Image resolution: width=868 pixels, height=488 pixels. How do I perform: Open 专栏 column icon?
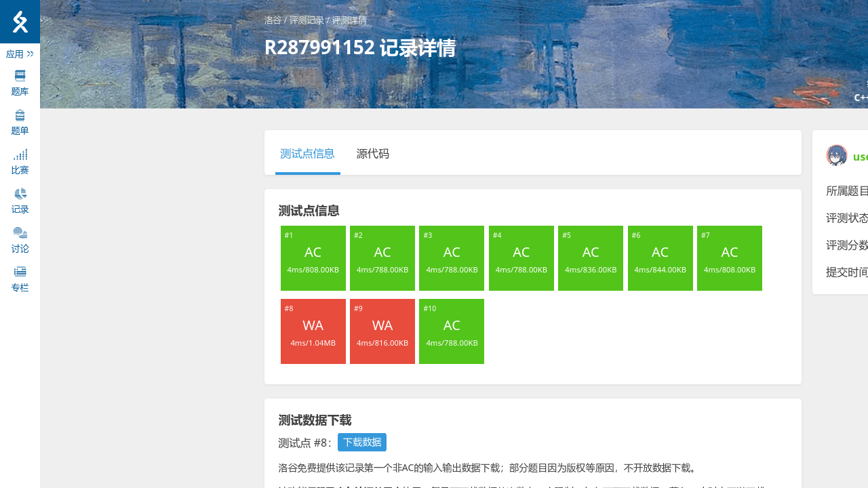pyautogui.click(x=20, y=272)
